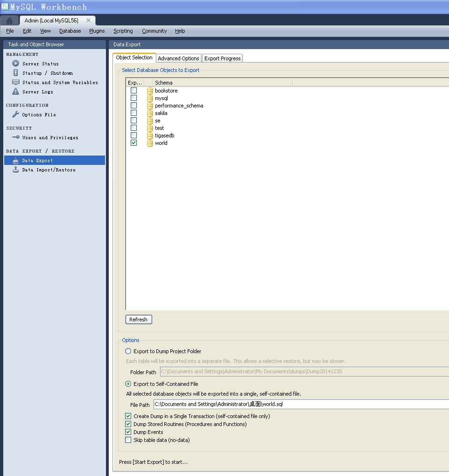Screen dimensions: 449x476
Task: Select Export to Dump Project Folder option
Action: [128, 351]
